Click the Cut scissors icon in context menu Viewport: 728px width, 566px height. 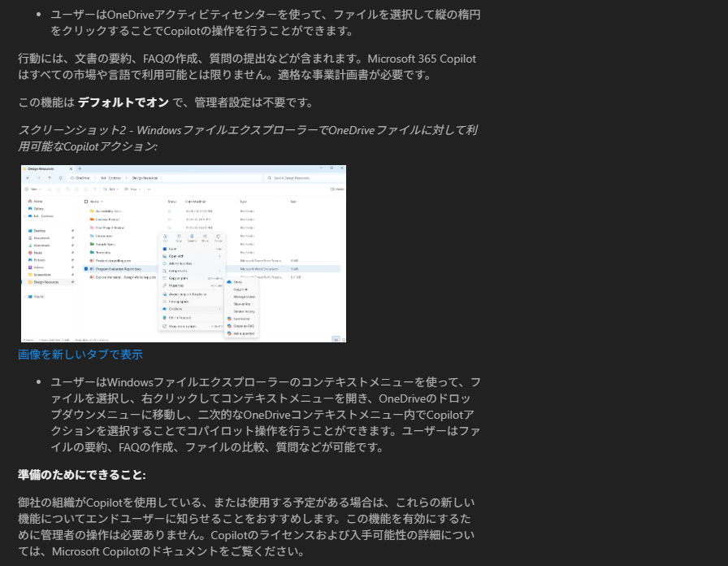(166, 237)
